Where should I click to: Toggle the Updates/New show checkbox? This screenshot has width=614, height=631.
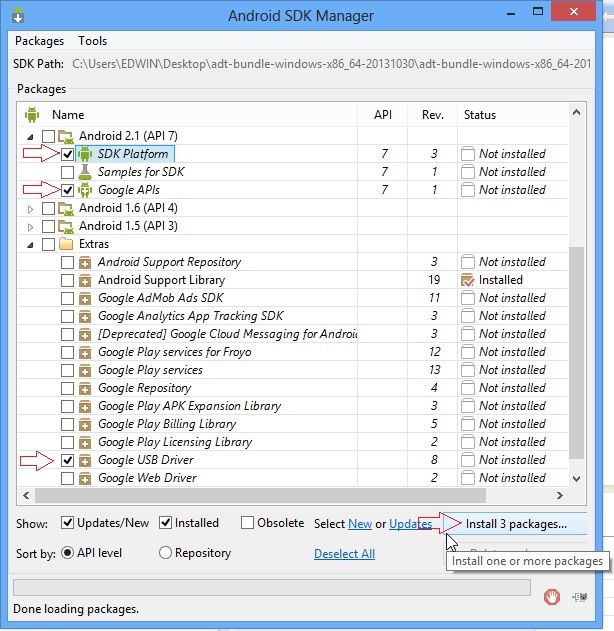[x=67, y=523]
